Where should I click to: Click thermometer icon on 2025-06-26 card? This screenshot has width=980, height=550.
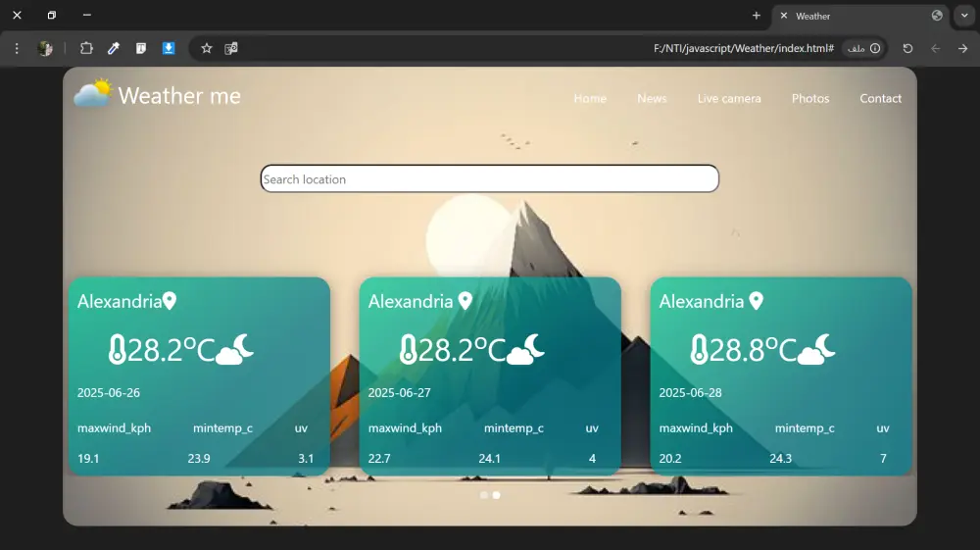117,349
